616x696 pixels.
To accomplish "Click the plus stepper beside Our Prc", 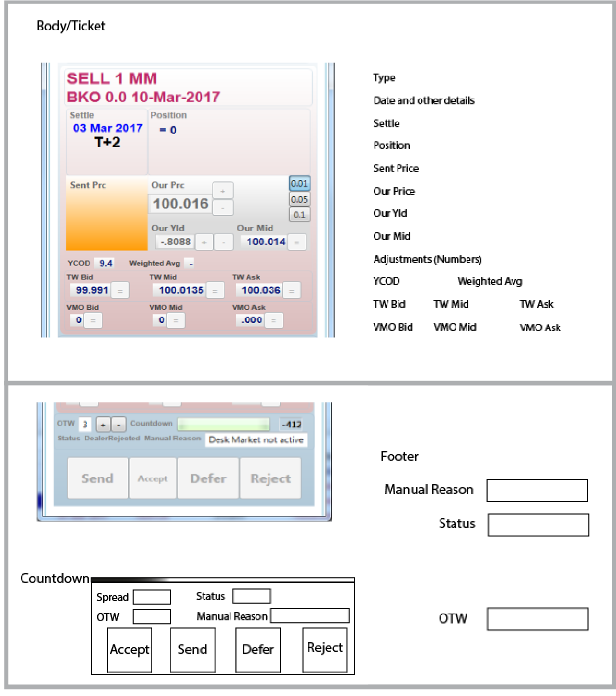I will coord(222,191).
